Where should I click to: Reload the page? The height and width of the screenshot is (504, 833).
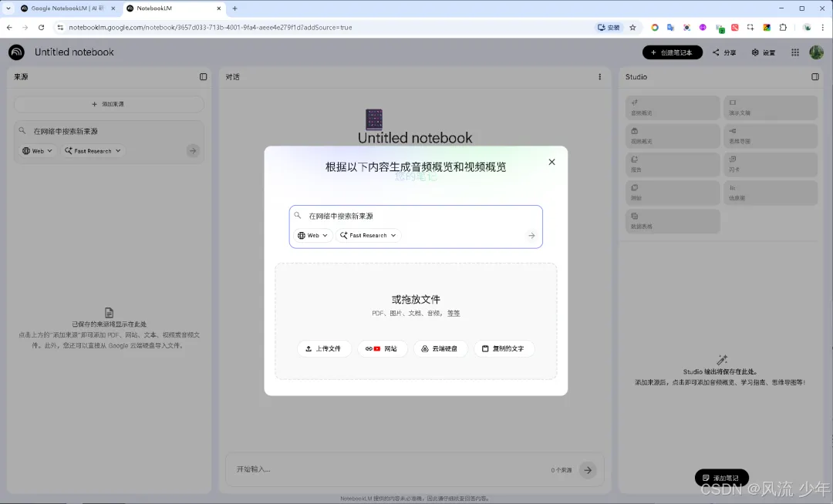[x=41, y=28]
